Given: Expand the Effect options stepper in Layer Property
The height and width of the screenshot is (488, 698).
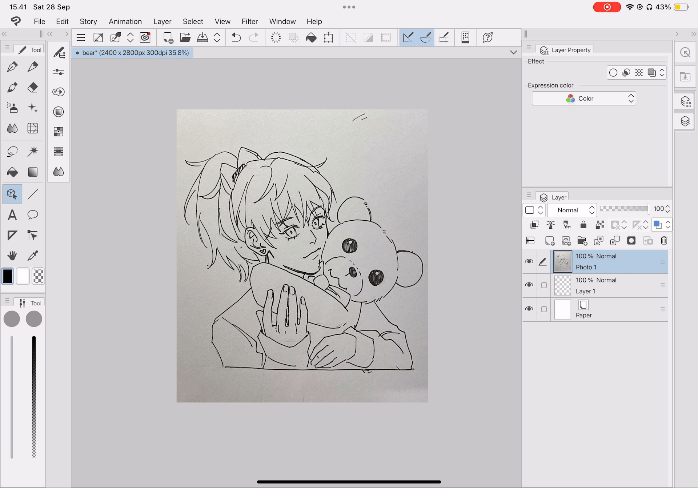Looking at the screenshot, I should [662, 73].
